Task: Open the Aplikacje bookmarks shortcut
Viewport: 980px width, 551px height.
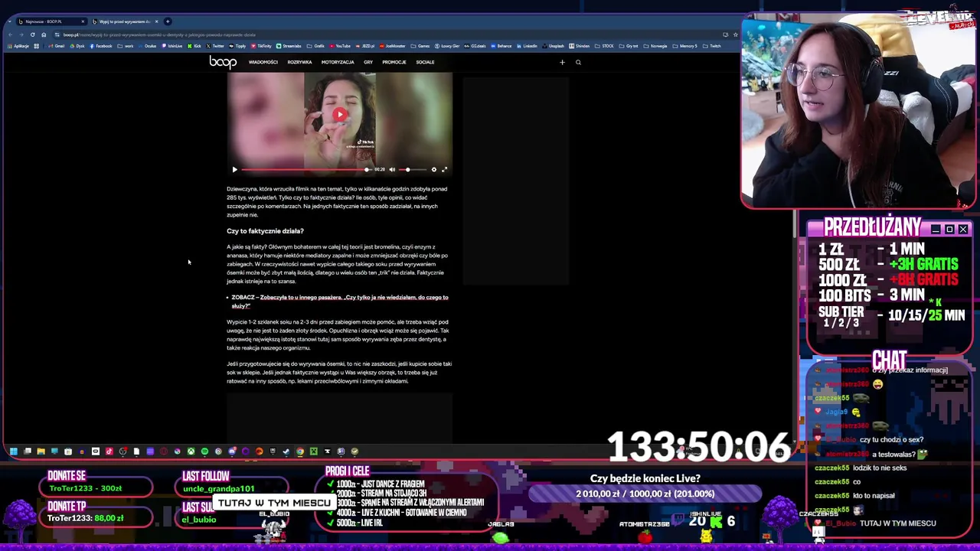Action: click(18, 46)
